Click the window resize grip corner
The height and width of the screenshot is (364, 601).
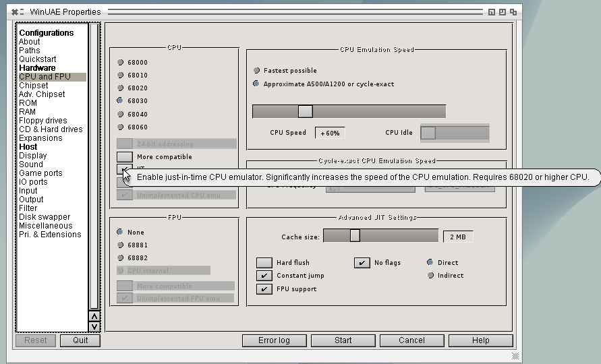[x=515, y=356]
